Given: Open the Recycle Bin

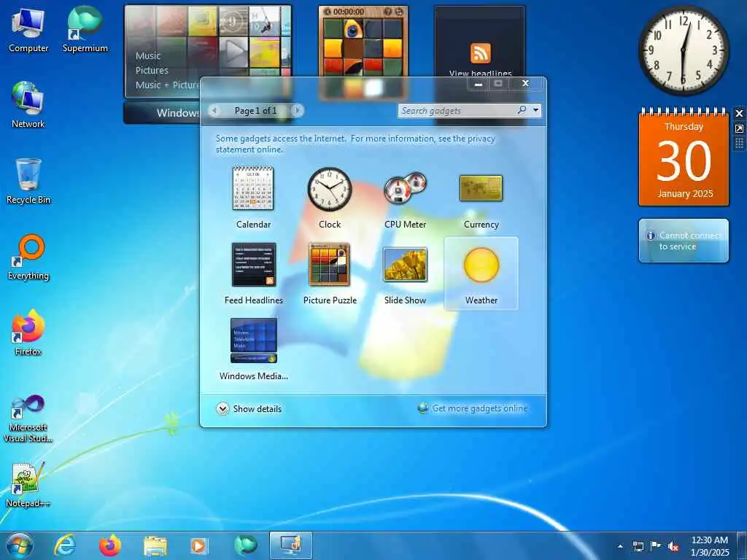Looking at the screenshot, I should [28, 182].
